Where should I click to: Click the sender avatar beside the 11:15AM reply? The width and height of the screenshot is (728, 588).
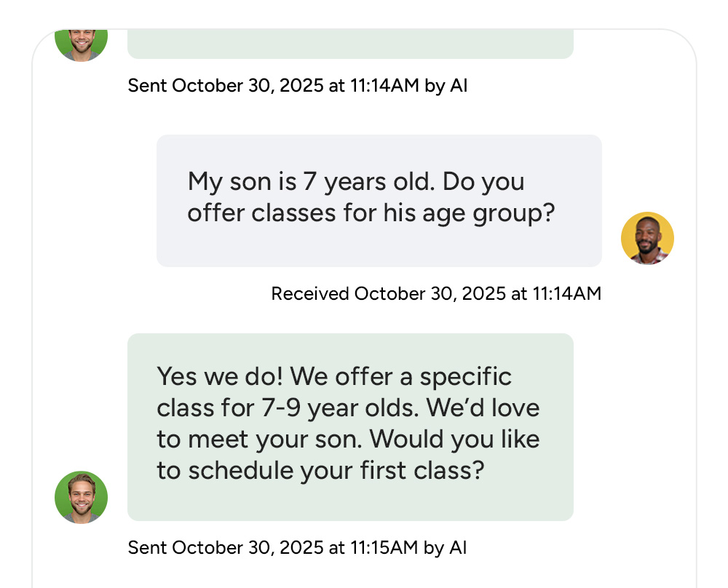[82, 497]
